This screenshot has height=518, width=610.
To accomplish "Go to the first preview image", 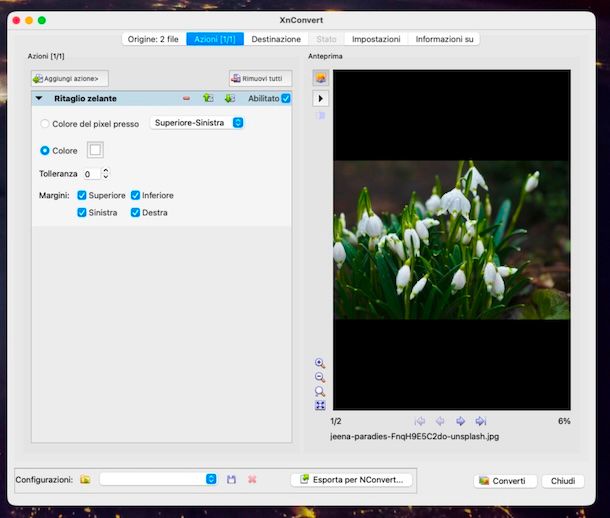I will click(420, 421).
